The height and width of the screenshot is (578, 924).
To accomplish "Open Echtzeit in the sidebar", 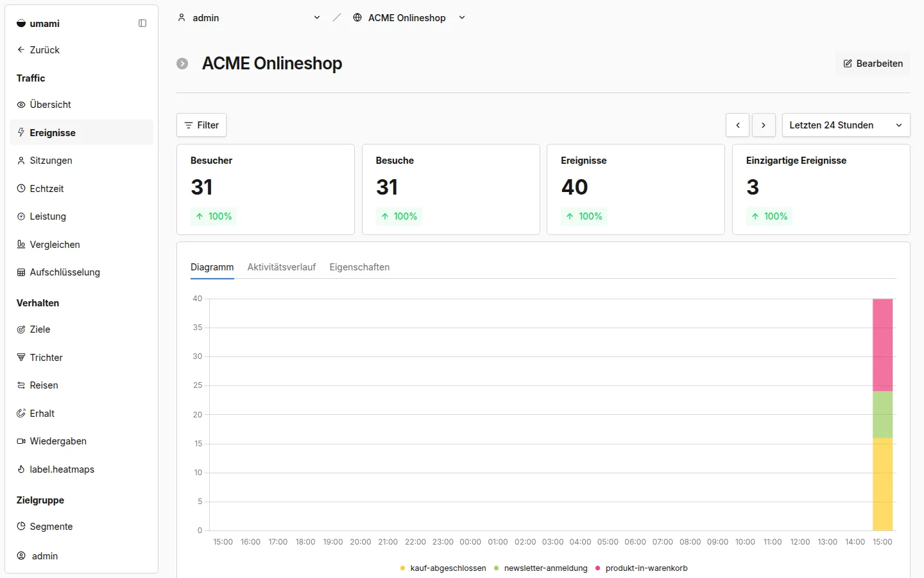I will pos(81,189).
